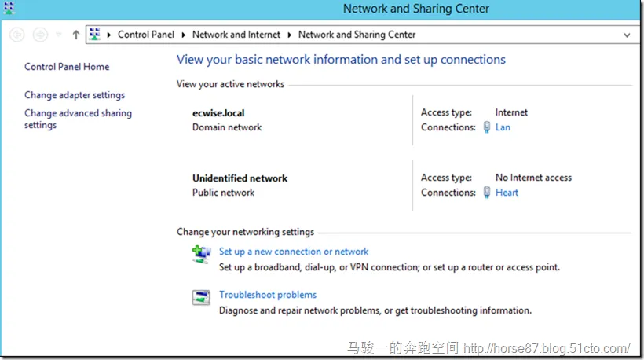The width and height of the screenshot is (644, 360).
Task: Click the address bar Control Panel icon
Action: (x=95, y=35)
